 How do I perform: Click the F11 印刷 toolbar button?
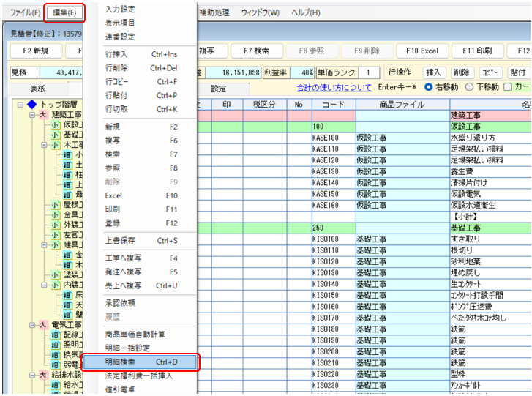[477, 51]
